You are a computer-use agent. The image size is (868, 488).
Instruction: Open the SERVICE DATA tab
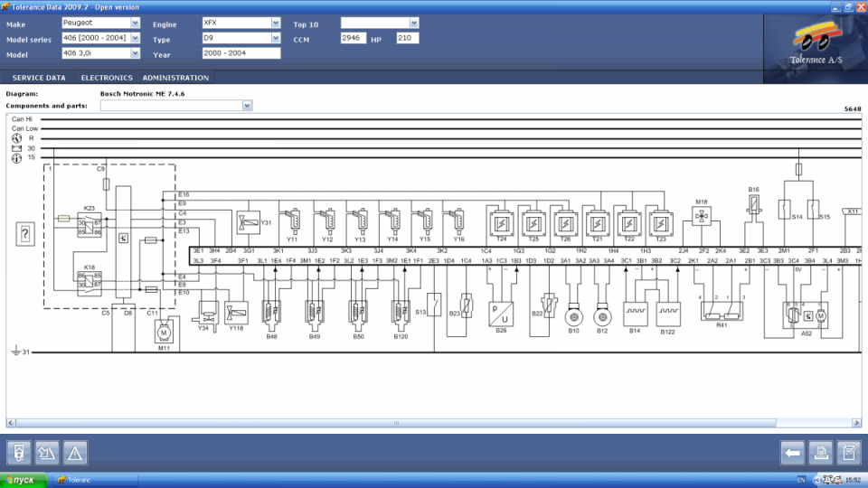click(39, 78)
